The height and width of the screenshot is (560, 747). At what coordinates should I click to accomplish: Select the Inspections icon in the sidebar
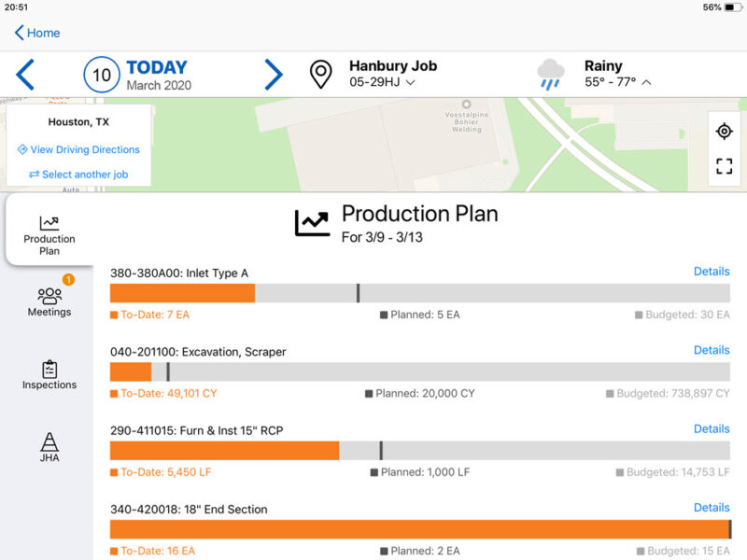[49, 370]
